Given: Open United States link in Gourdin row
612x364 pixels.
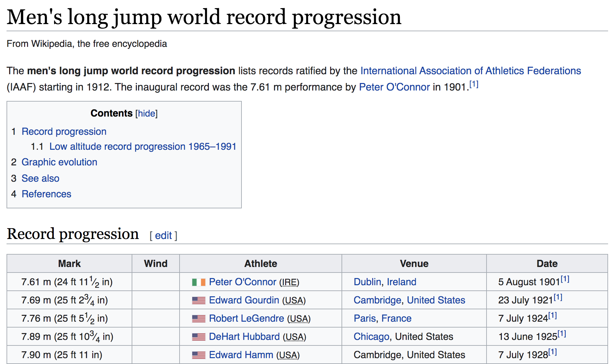Looking at the screenshot, I should [x=436, y=300].
